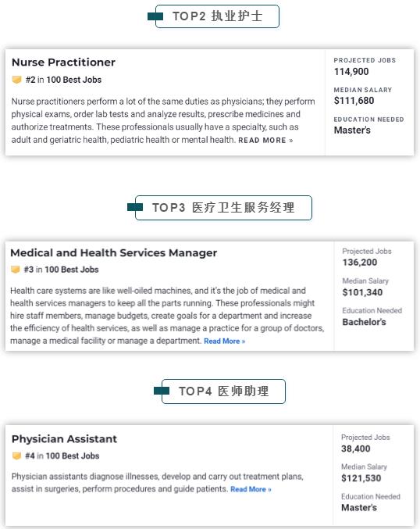Click the teal marker on TOP3 banner
Viewport: 420px width, 529px height.
coord(135,207)
